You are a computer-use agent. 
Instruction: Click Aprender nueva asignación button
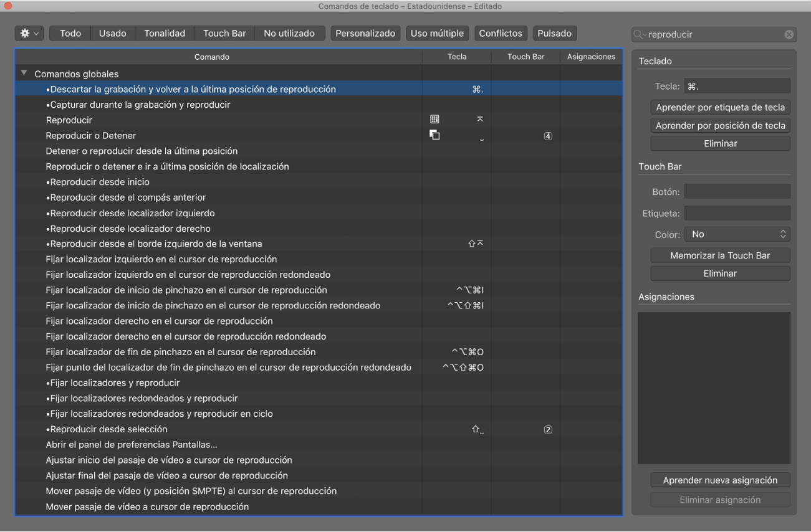[x=720, y=480]
